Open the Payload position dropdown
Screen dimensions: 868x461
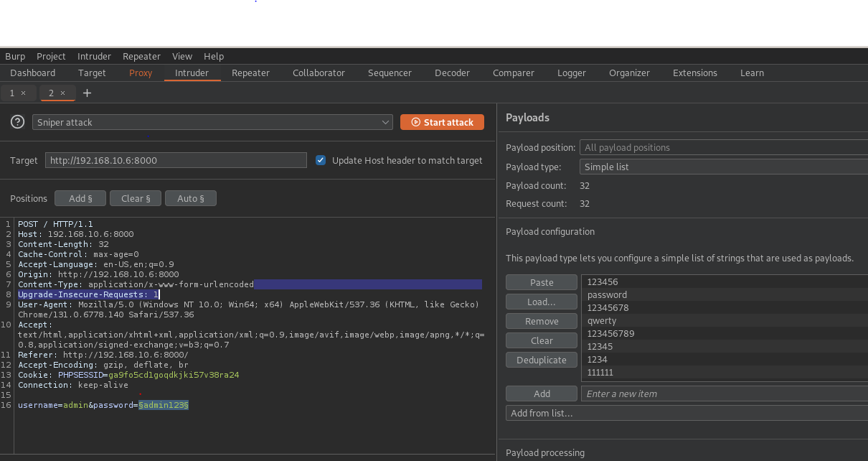[x=724, y=147]
